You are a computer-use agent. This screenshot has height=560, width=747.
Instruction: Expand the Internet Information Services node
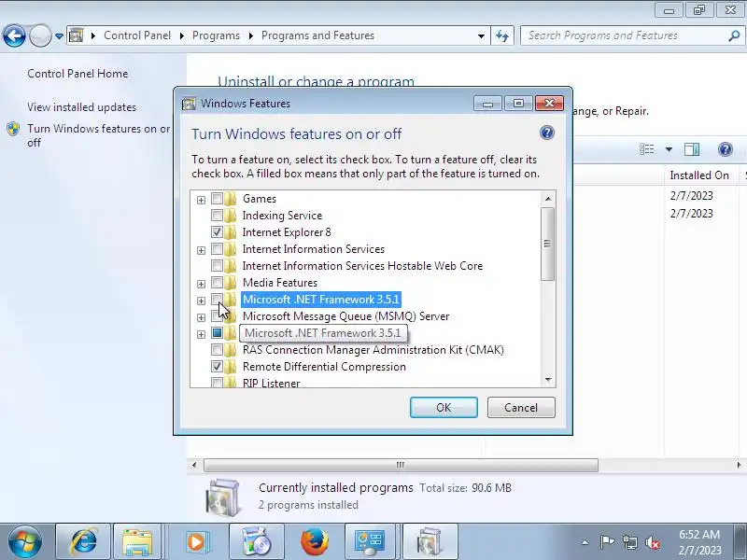[201, 250]
